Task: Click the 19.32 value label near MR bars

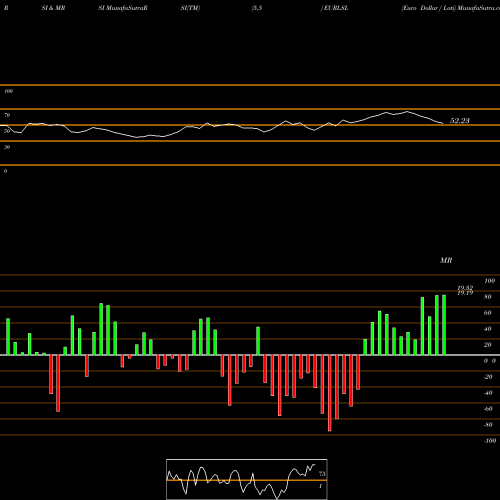Action: coord(465,287)
